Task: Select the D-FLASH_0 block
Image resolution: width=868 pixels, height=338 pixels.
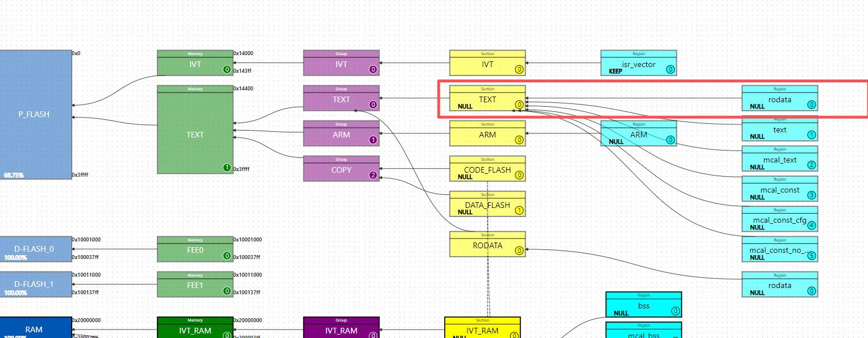Action: coord(36,249)
